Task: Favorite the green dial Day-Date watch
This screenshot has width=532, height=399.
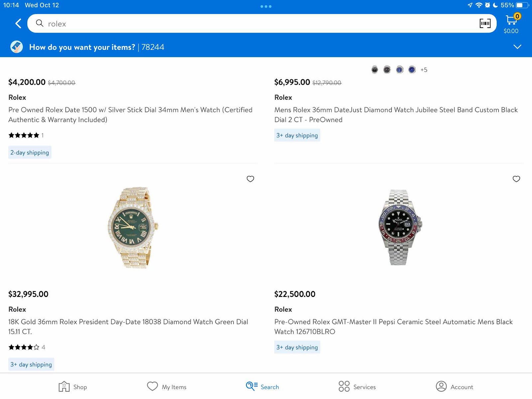Action: coord(250,179)
